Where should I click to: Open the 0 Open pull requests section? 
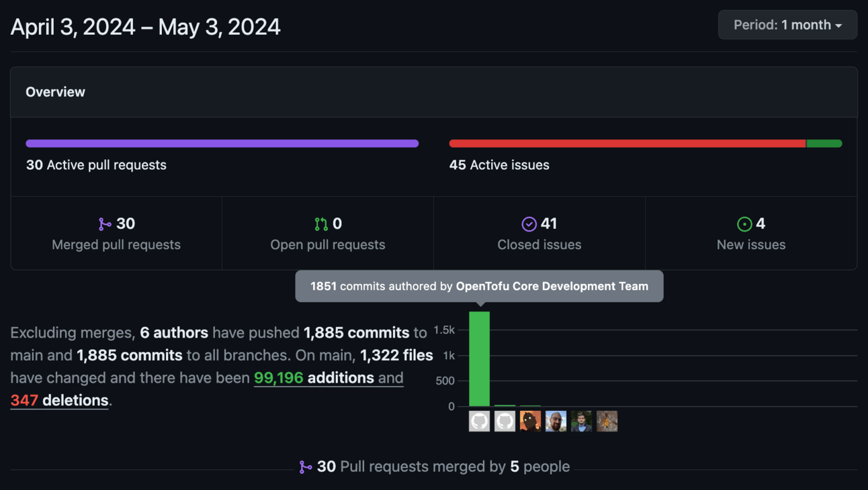(328, 234)
